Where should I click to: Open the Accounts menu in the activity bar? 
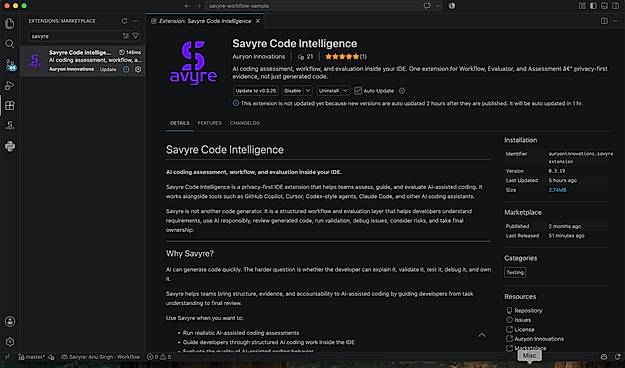pos(10,321)
